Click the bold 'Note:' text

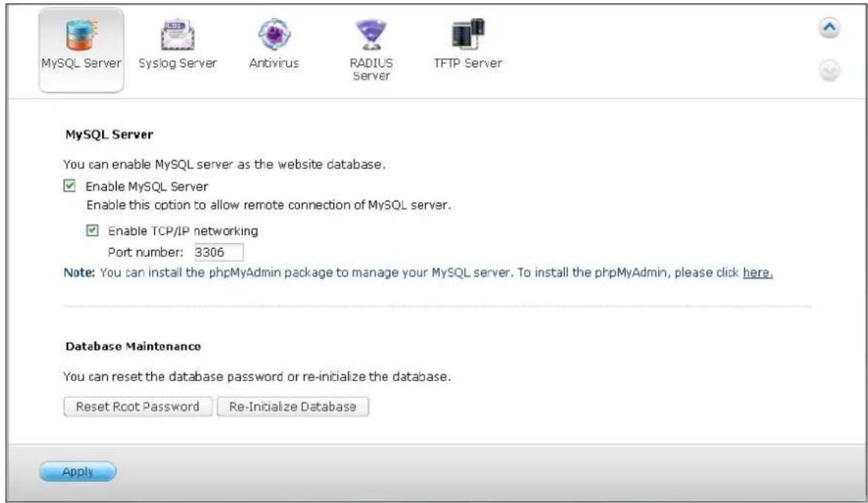point(79,273)
